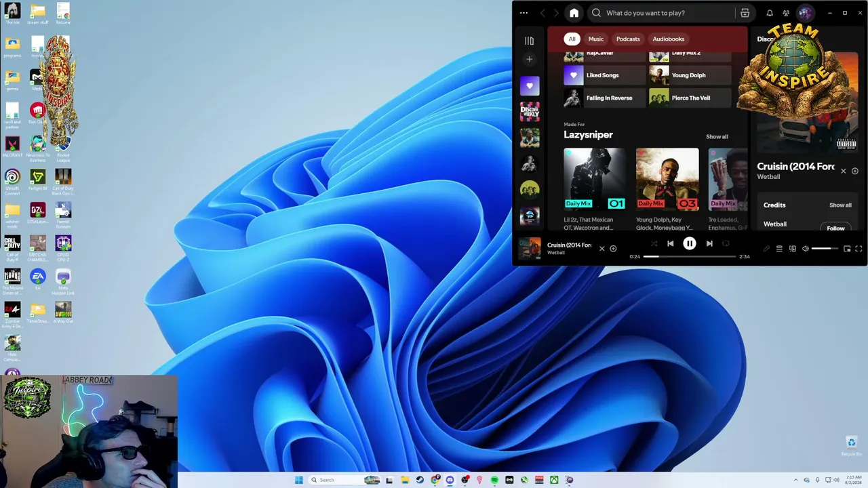
Task: Open the EA desktop shortcut
Action: (38, 279)
